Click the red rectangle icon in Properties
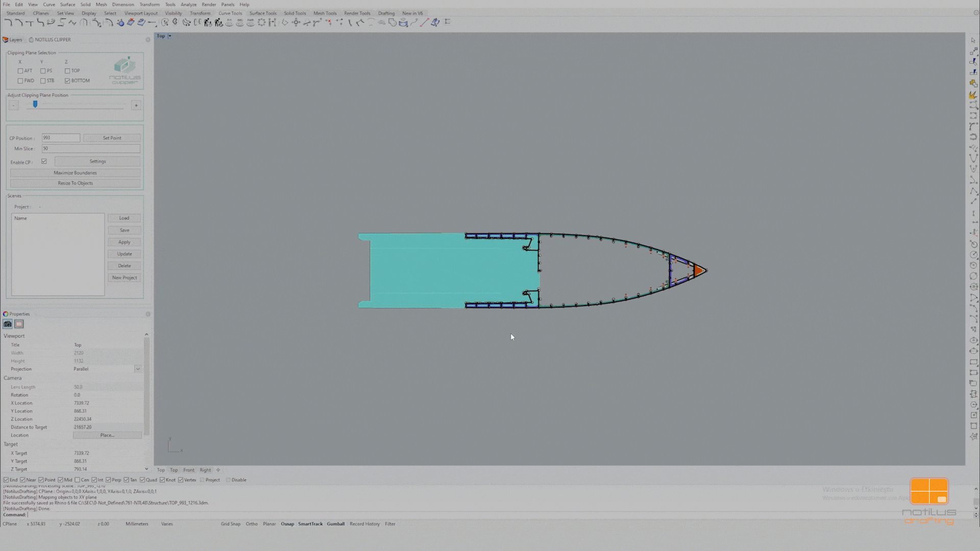 coord(19,324)
